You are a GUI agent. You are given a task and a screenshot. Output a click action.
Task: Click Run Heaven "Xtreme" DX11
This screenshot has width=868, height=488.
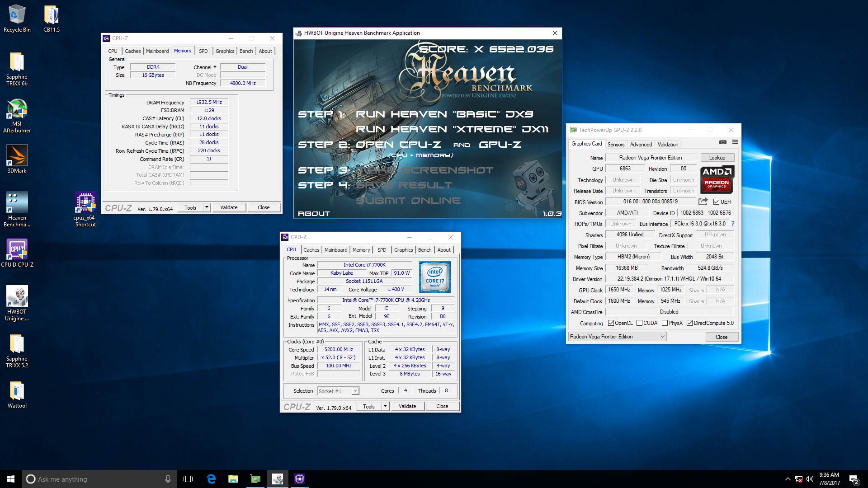452,129
